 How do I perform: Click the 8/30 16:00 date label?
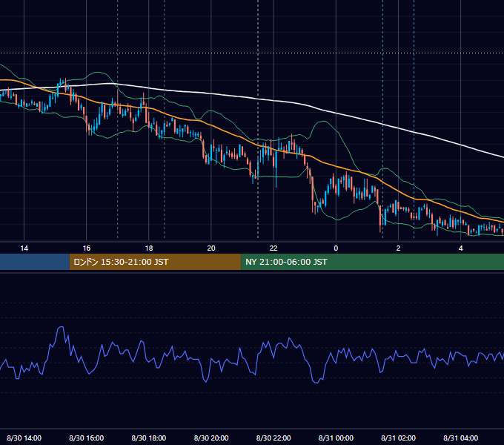click(x=87, y=438)
